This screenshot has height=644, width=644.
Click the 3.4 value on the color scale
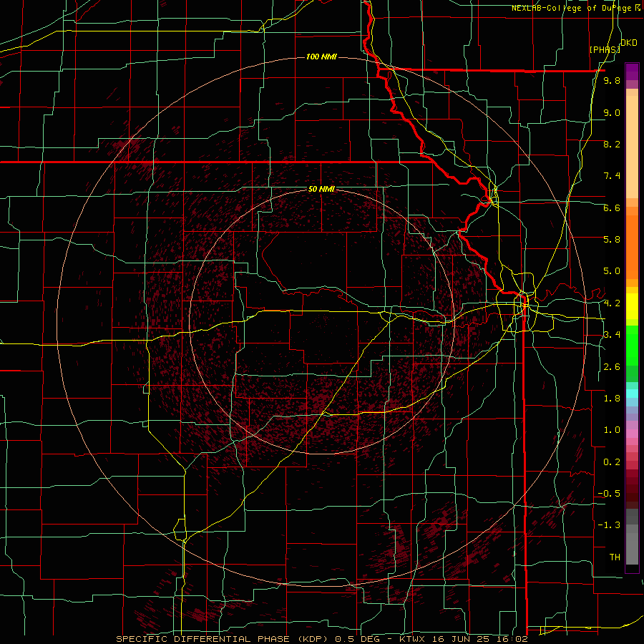click(x=612, y=335)
